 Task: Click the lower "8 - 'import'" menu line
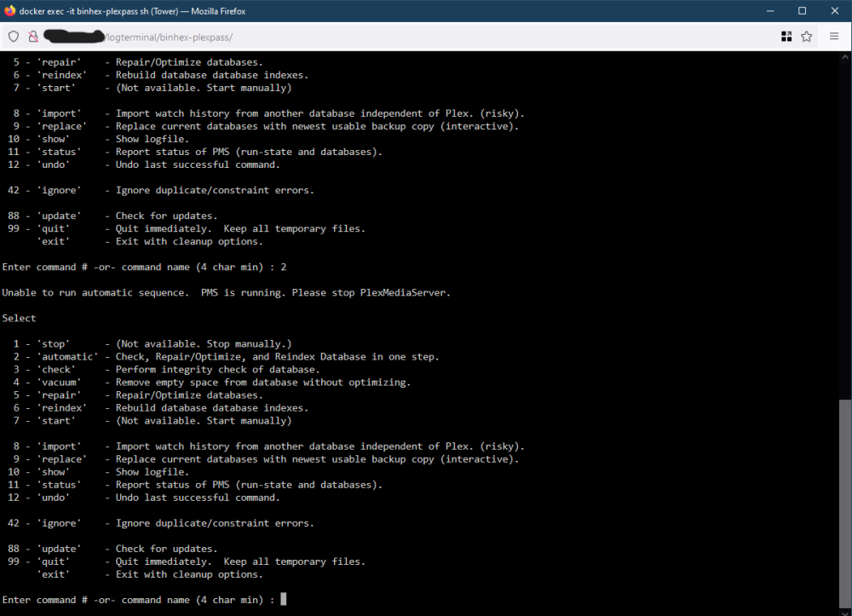click(269, 446)
